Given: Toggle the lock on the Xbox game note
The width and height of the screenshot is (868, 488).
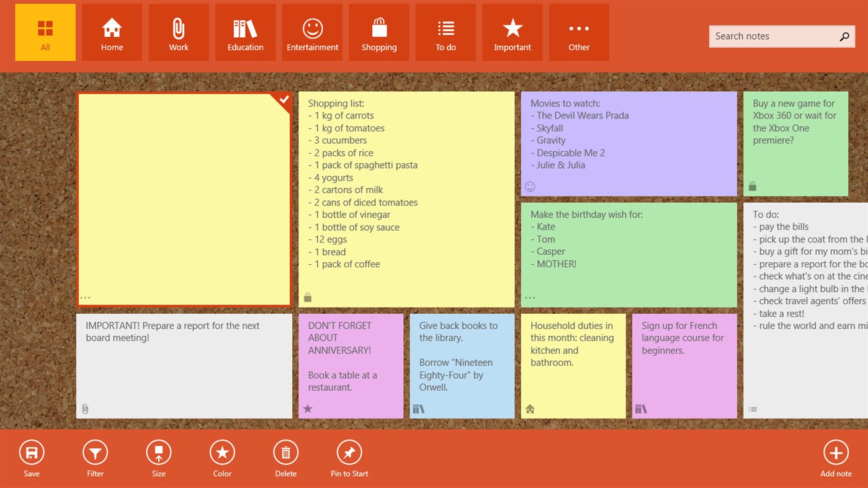Looking at the screenshot, I should tap(752, 185).
